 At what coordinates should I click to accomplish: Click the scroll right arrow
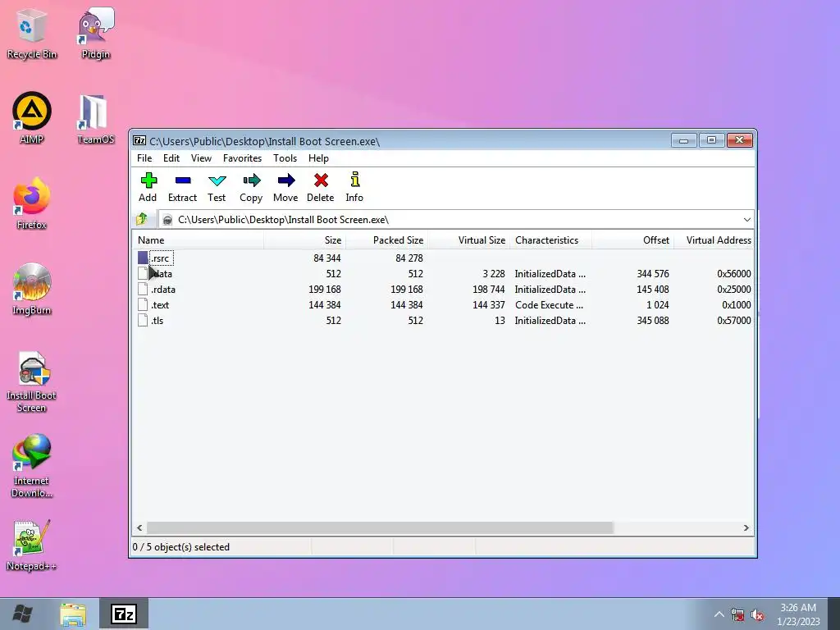coord(746,527)
